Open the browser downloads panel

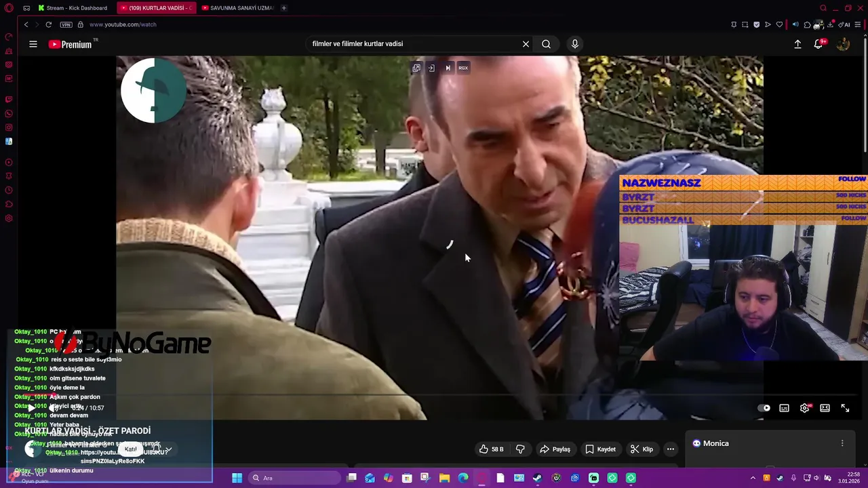[x=831, y=24]
